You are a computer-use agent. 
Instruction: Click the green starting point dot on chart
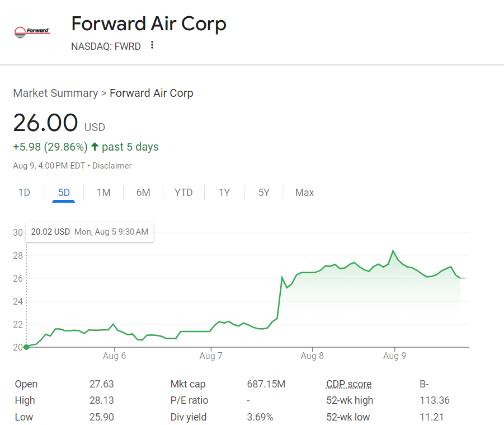(26, 347)
